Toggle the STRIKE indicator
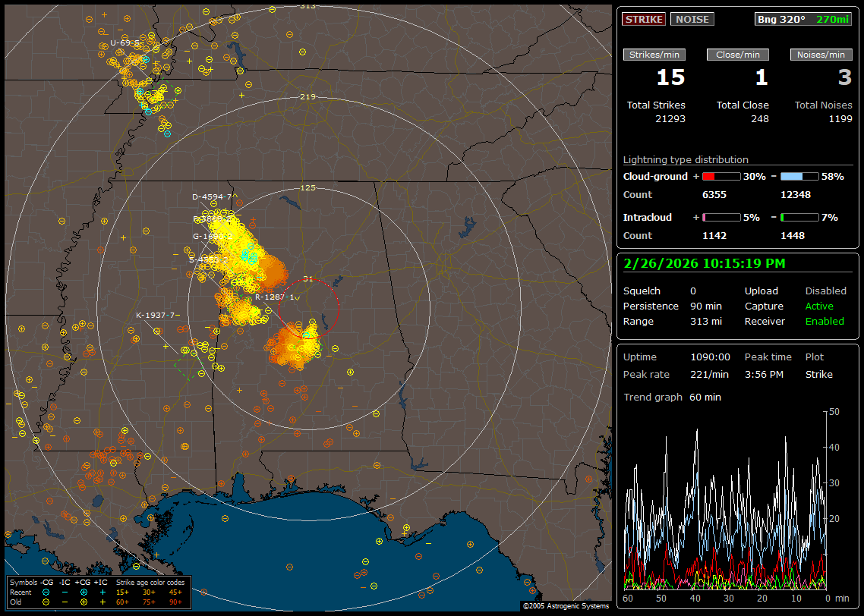Viewport: 864px width, 616px height. [644, 19]
